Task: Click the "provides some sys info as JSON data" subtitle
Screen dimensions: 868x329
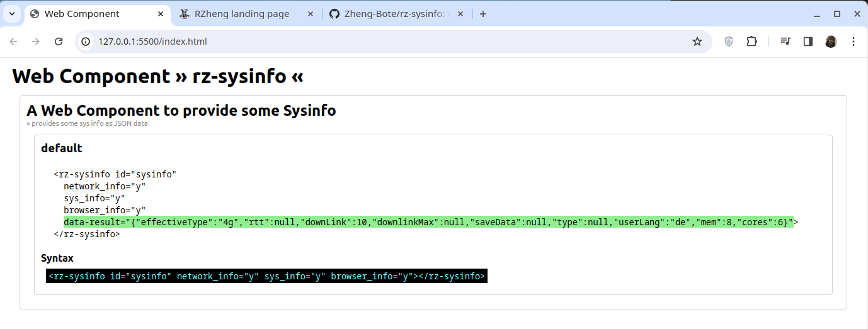Action: tap(87, 124)
